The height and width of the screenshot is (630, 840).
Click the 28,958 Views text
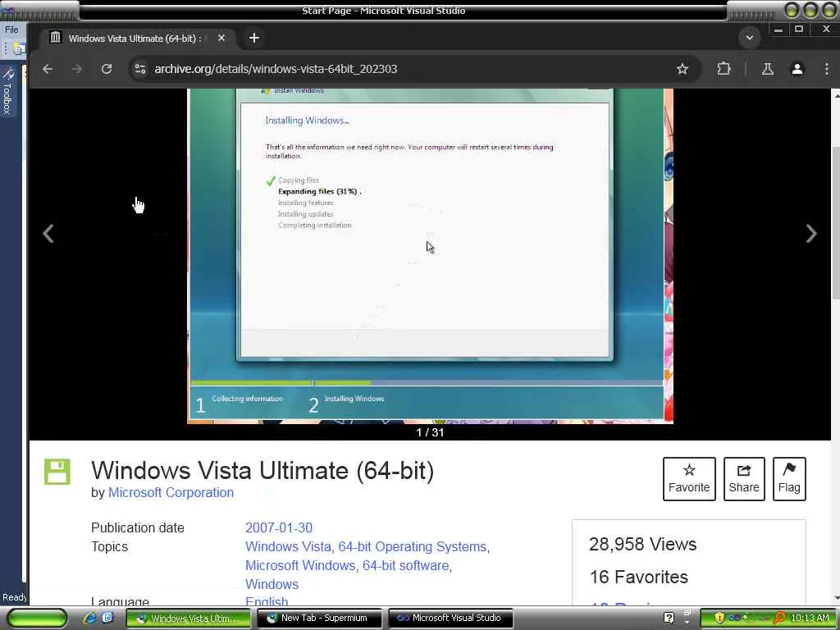(x=642, y=545)
